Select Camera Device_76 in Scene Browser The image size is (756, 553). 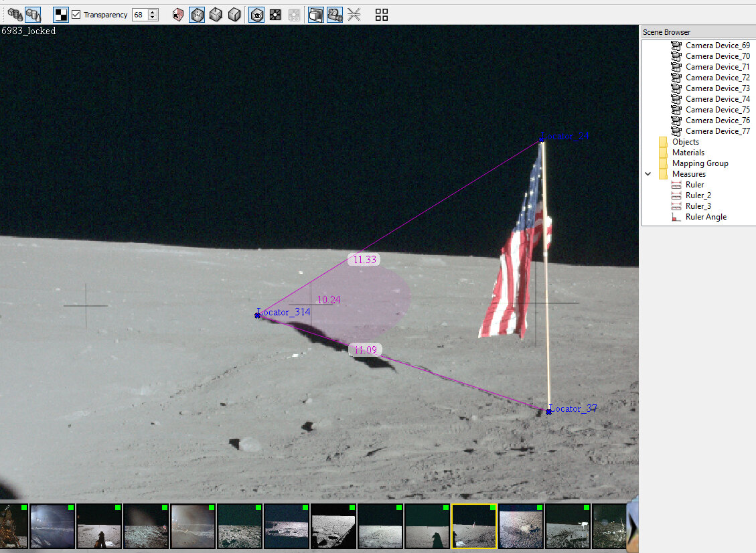click(x=717, y=120)
